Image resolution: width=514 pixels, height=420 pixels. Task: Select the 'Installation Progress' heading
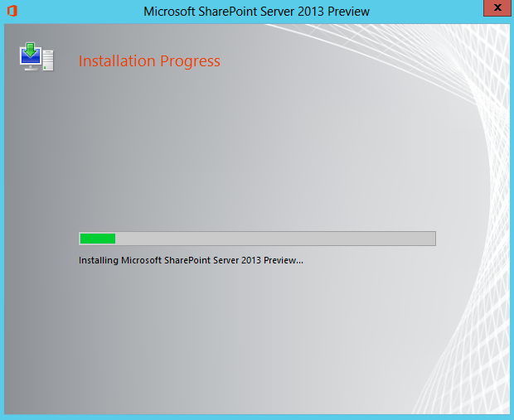(149, 61)
